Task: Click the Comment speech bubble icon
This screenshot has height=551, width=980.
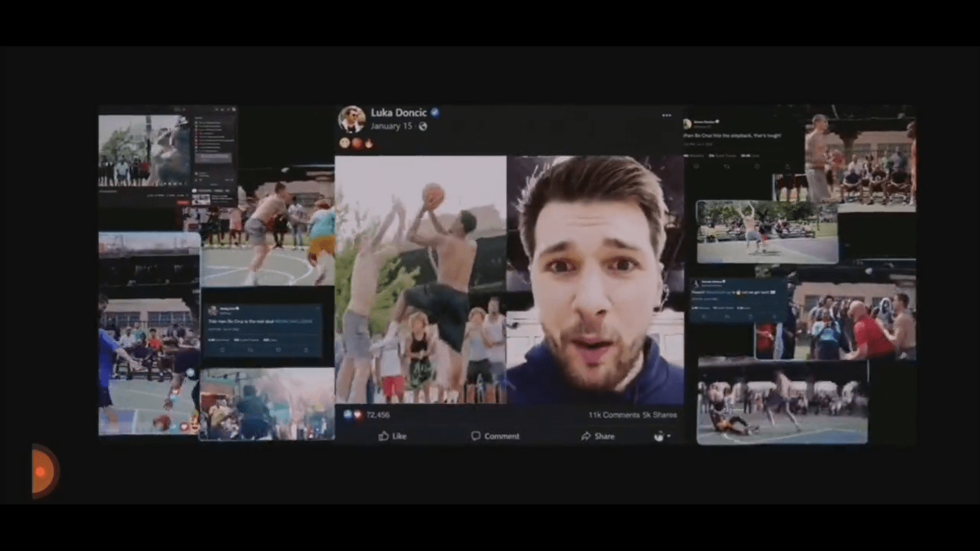Action: point(475,436)
